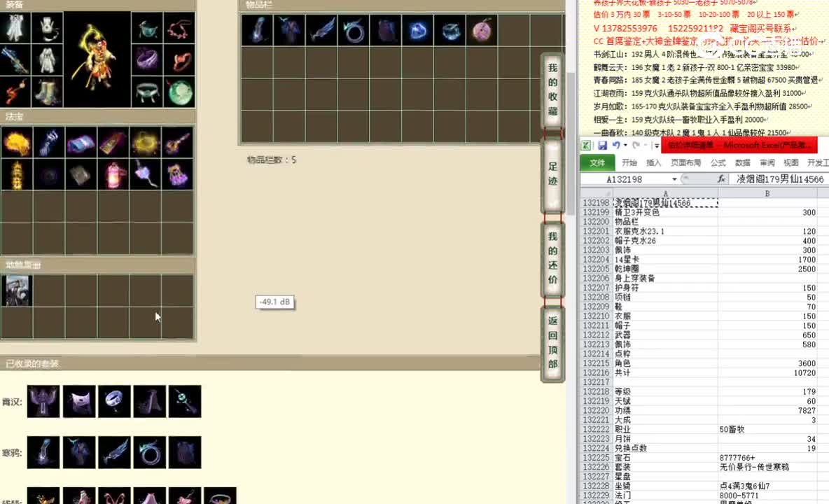The width and height of the screenshot is (829, 504).
Task: Undo last action in Excel
Action: [x=616, y=146]
